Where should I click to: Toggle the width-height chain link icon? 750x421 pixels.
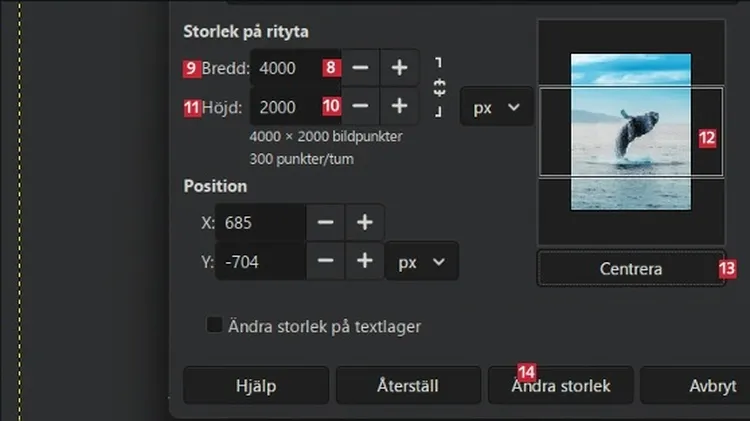point(438,87)
